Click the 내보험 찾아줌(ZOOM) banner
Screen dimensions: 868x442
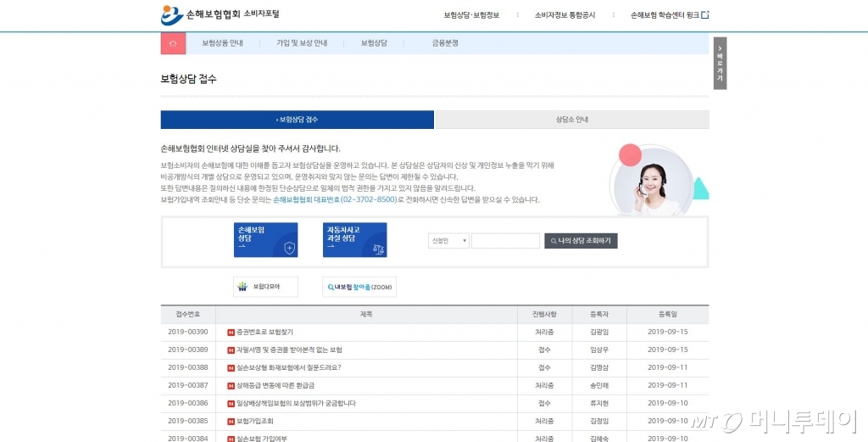coord(359,287)
